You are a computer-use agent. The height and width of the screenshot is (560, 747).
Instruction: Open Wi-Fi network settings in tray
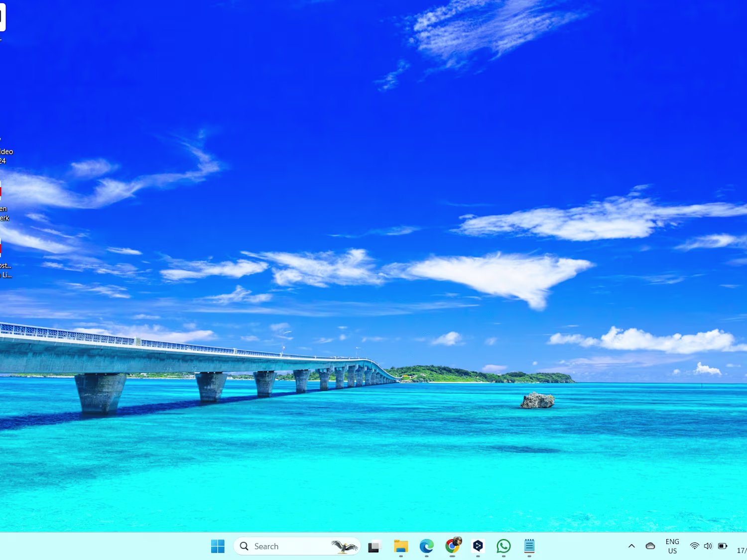pos(694,546)
